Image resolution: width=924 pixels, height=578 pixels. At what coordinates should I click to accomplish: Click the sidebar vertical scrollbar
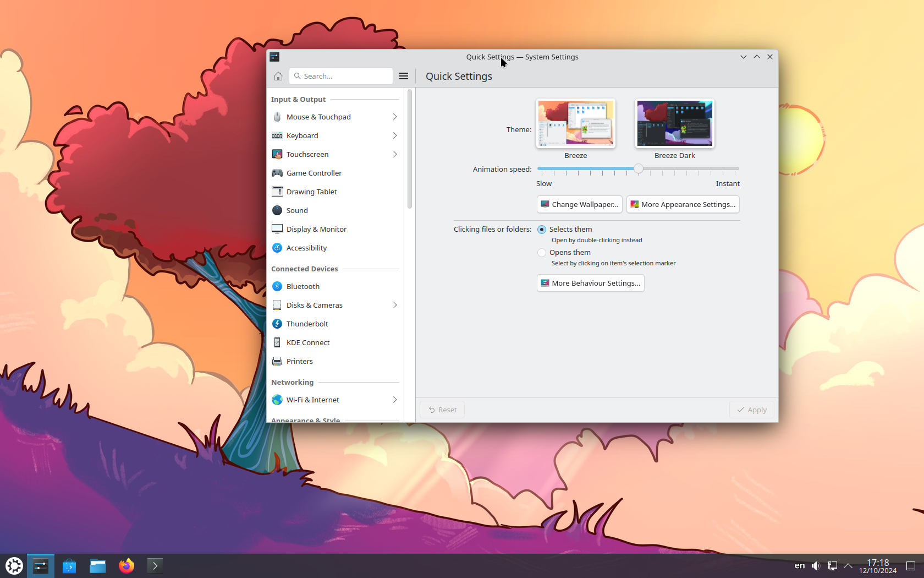(x=410, y=149)
